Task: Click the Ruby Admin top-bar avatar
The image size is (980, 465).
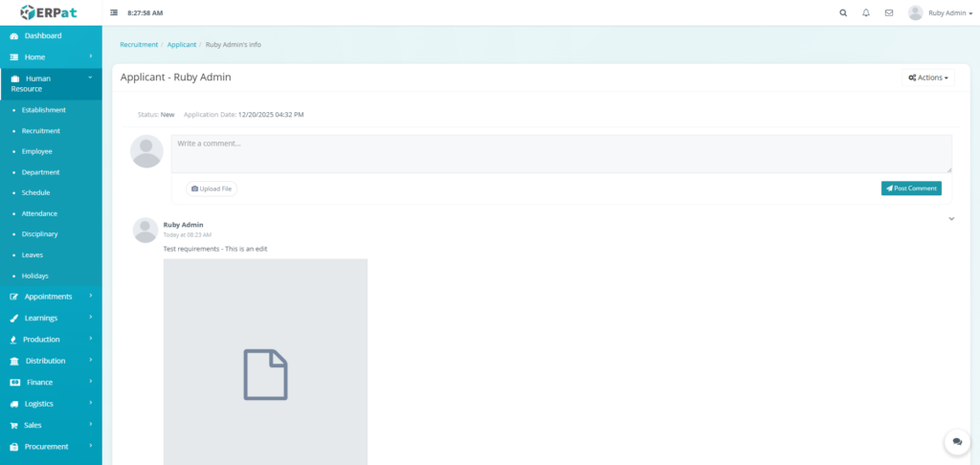Action: coord(916,12)
